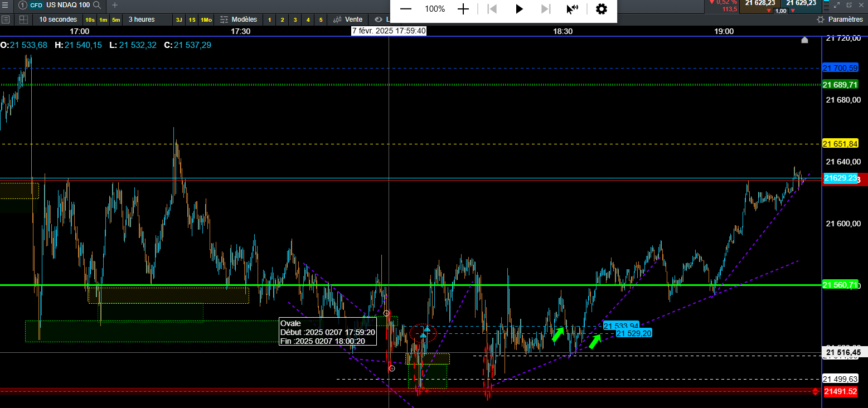Screen dimensions: 868x408
Task: Click the play button in playback bar
Action: (519, 9)
